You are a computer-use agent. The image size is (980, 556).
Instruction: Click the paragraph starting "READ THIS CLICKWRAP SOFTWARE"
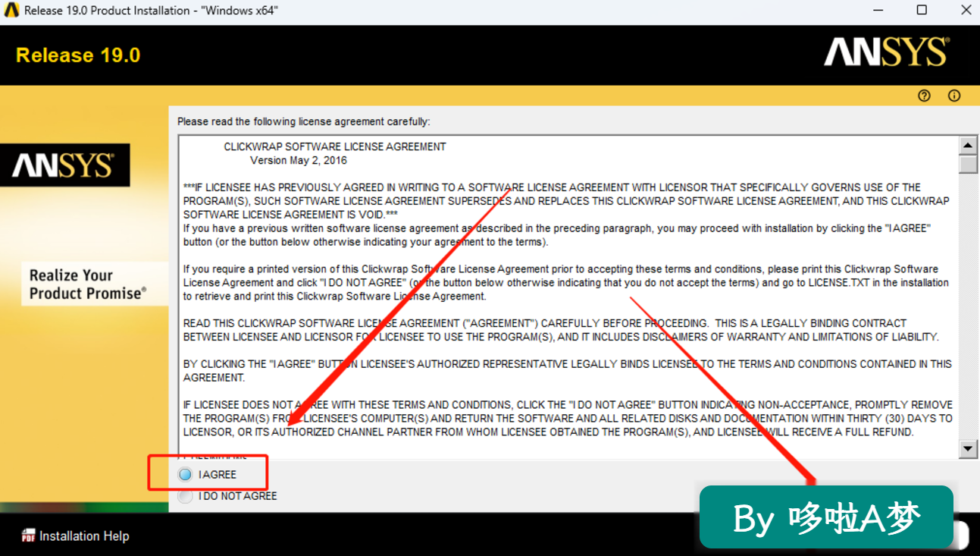(561, 330)
